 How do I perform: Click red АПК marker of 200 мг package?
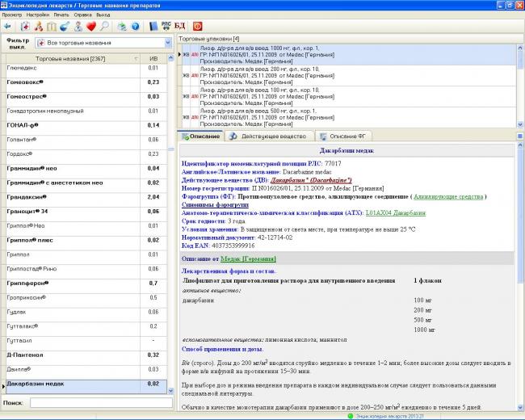pyautogui.click(x=195, y=76)
